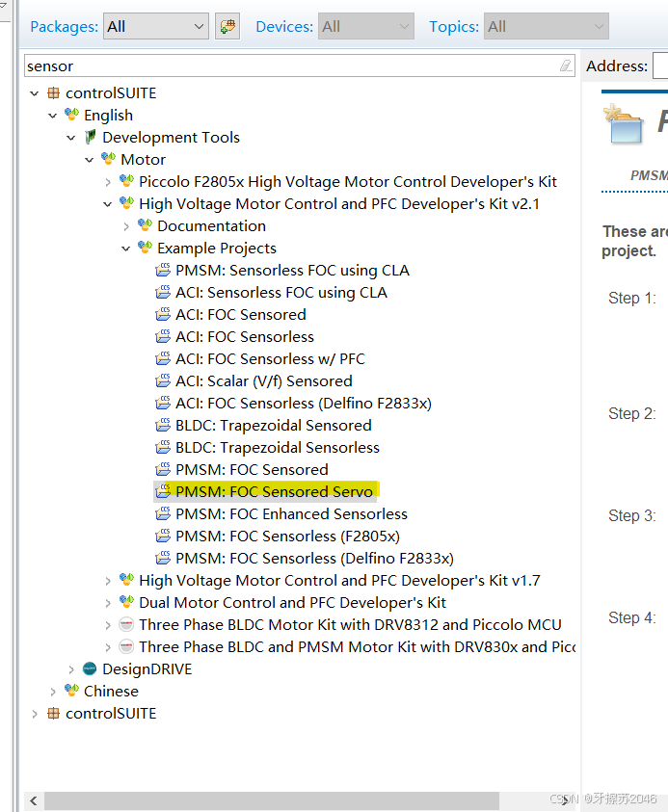668x812 pixels.
Task: Click the star folder icon in right pane
Action: 624,123
